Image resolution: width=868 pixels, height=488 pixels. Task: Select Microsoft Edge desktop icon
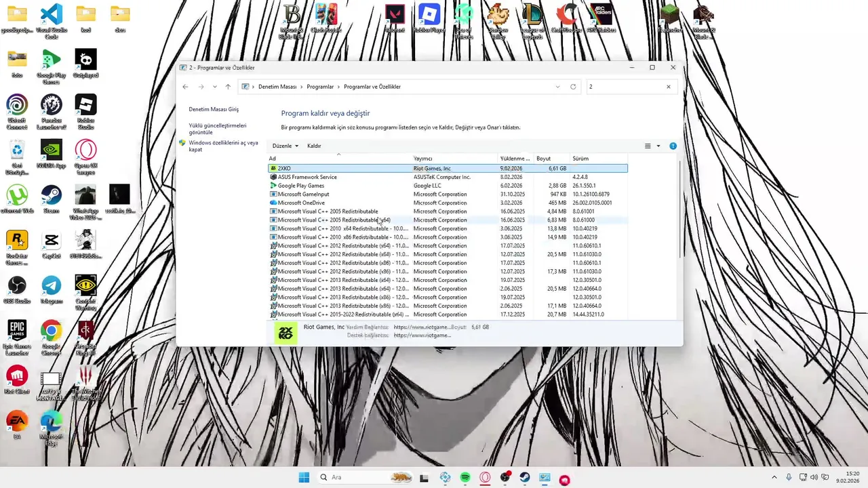[52, 429]
